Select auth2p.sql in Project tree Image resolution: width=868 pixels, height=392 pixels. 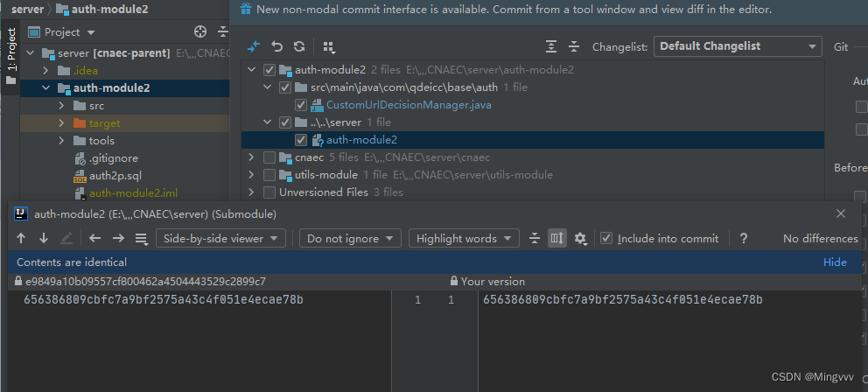click(x=115, y=176)
